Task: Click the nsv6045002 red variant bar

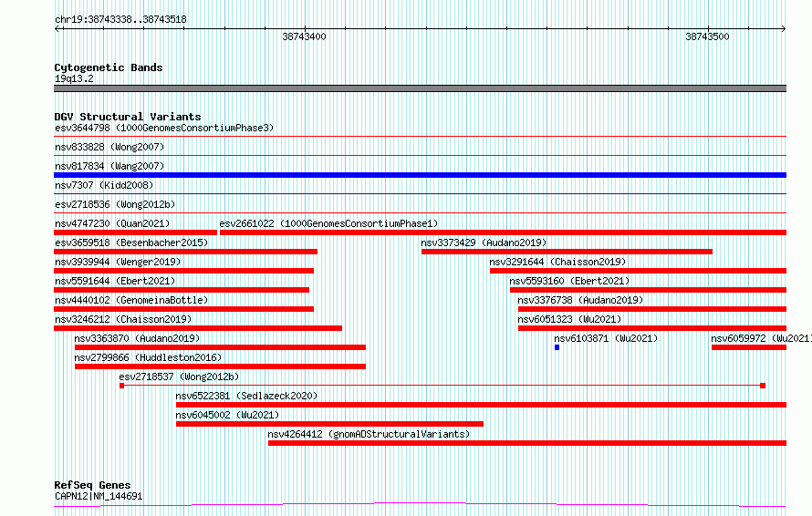Action: coord(329,424)
